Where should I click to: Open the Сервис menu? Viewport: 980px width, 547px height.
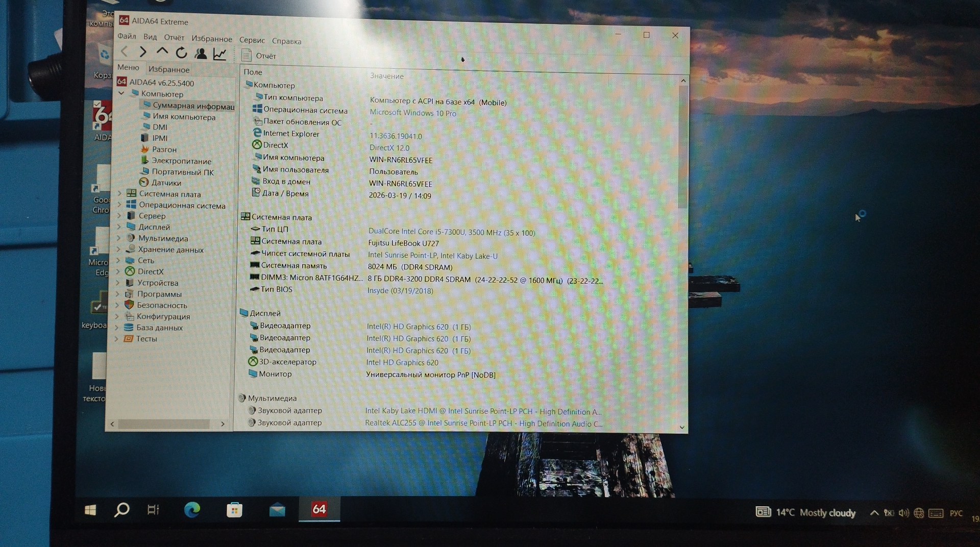coord(252,40)
